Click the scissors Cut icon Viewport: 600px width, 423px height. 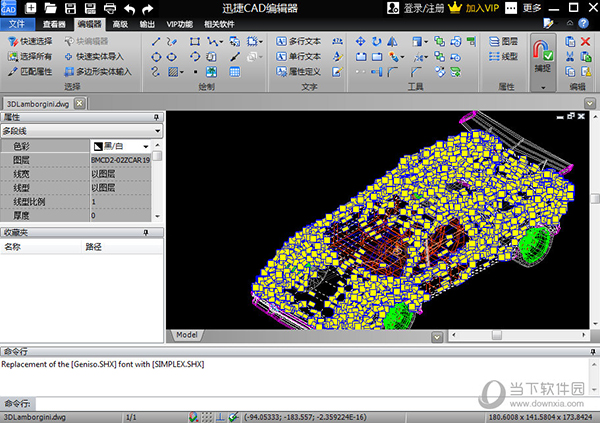(570, 57)
